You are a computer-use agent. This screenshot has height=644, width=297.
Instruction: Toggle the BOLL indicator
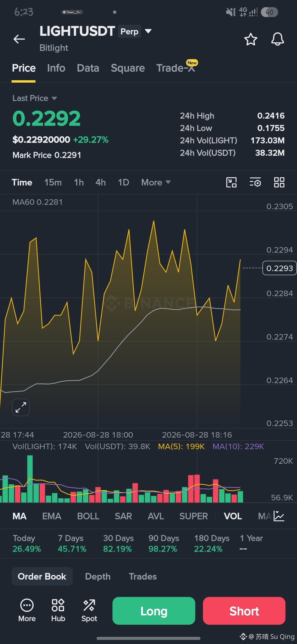pos(88,516)
